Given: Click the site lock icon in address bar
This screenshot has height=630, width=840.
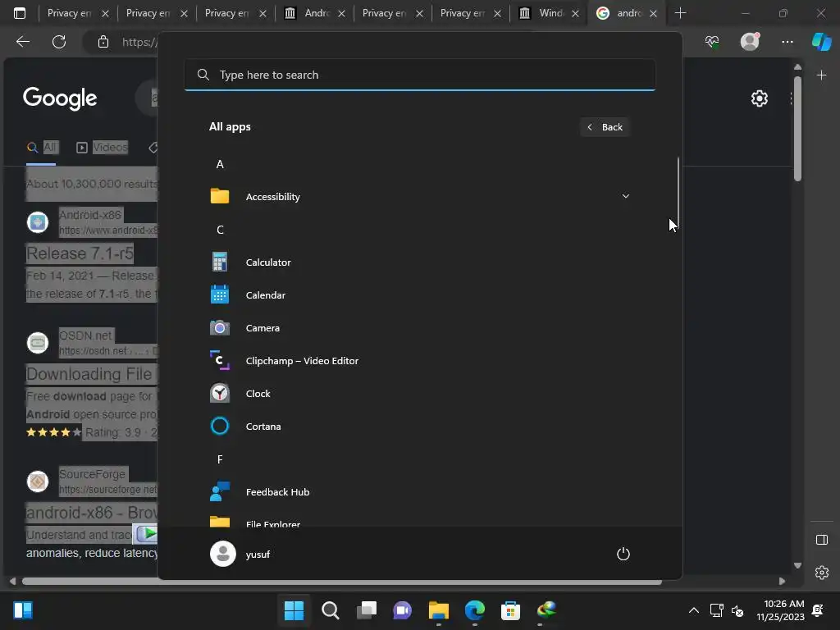Looking at the screenshot, I should click(x=103, y=42).
